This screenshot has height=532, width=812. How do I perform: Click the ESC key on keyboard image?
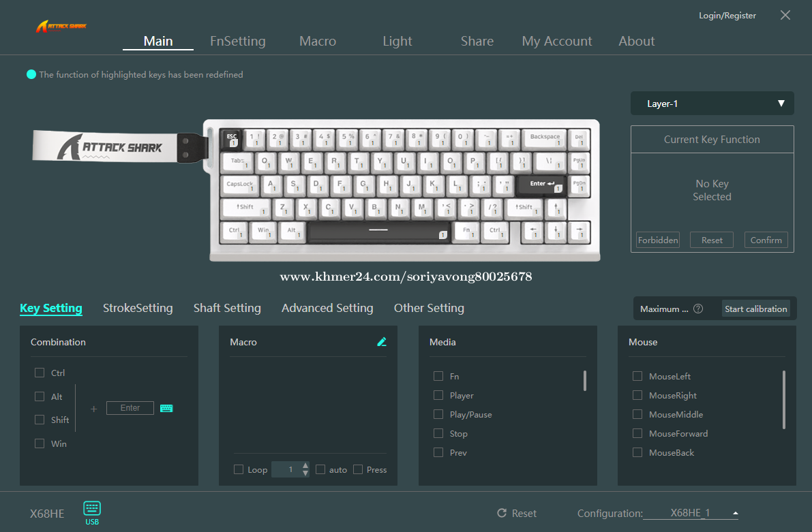tap(232, 138)
